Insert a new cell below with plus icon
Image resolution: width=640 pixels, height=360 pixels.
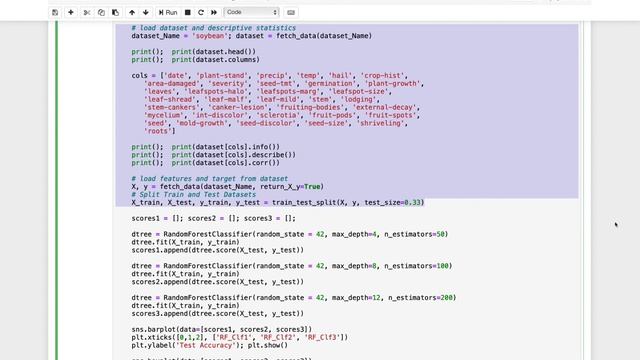(71, 13)
